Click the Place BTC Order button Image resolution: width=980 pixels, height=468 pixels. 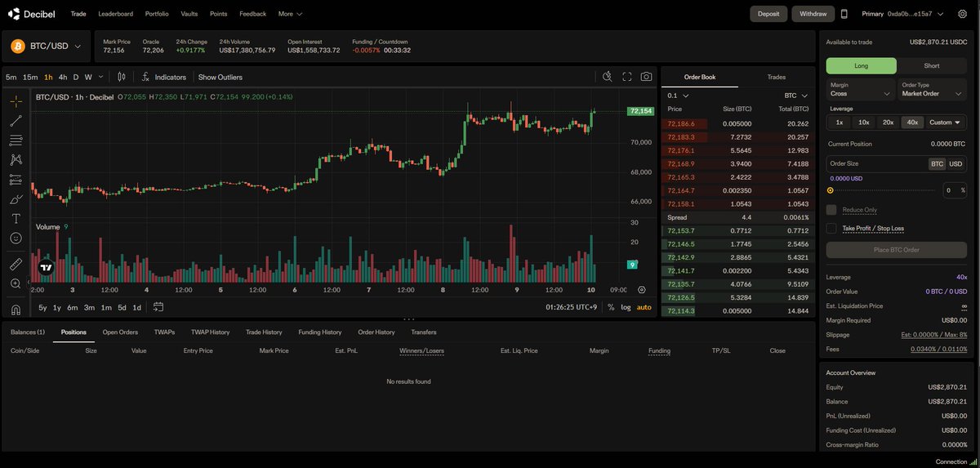tap(897, 250)
